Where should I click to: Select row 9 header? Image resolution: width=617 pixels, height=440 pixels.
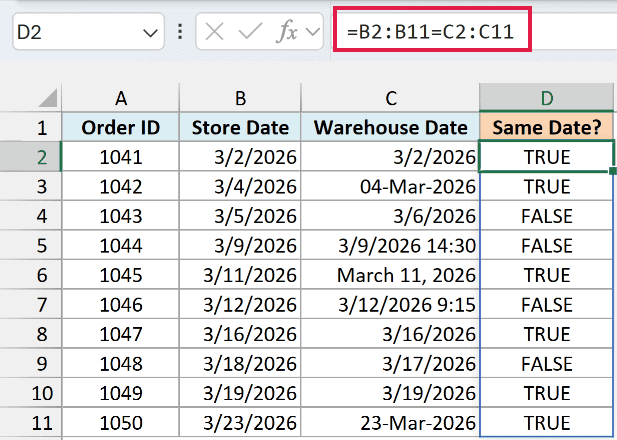click(31, 363)
